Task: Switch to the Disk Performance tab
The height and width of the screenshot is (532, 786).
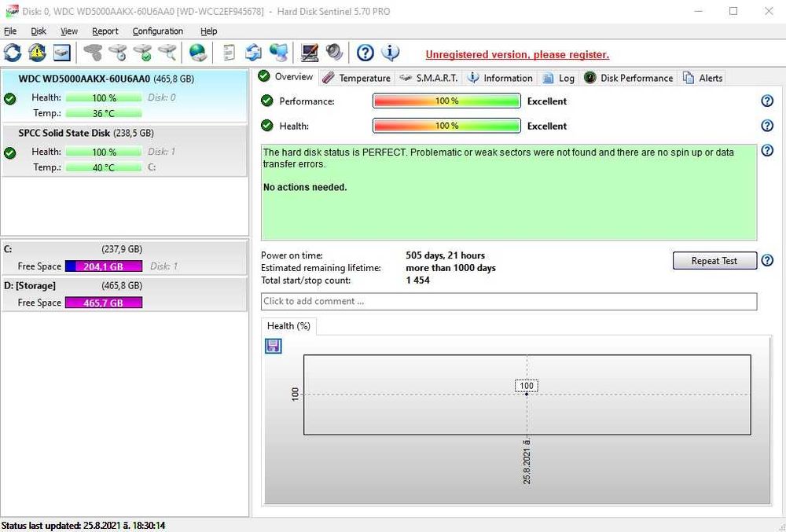Action: coord(629,78)
